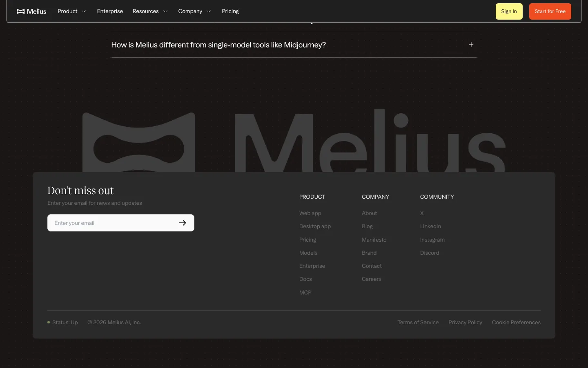Join the Discord community link

(430, 253)
